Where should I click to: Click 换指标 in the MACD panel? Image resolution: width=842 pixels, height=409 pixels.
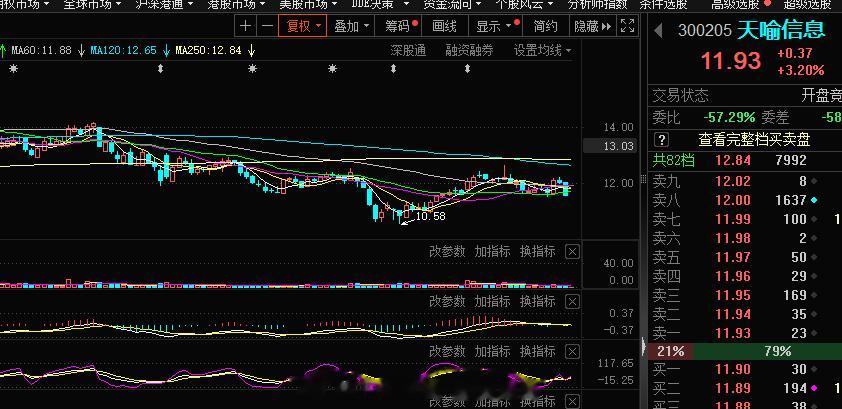(x=538, y=302)
